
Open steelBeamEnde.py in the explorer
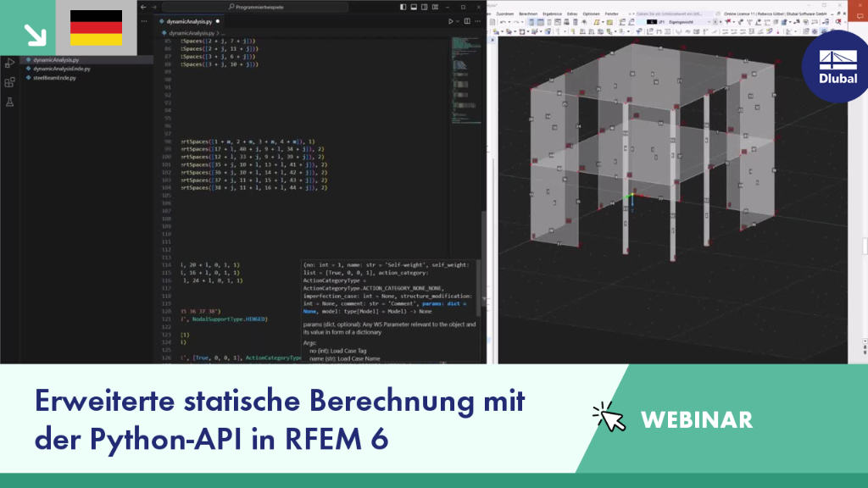tap(54, 78)
